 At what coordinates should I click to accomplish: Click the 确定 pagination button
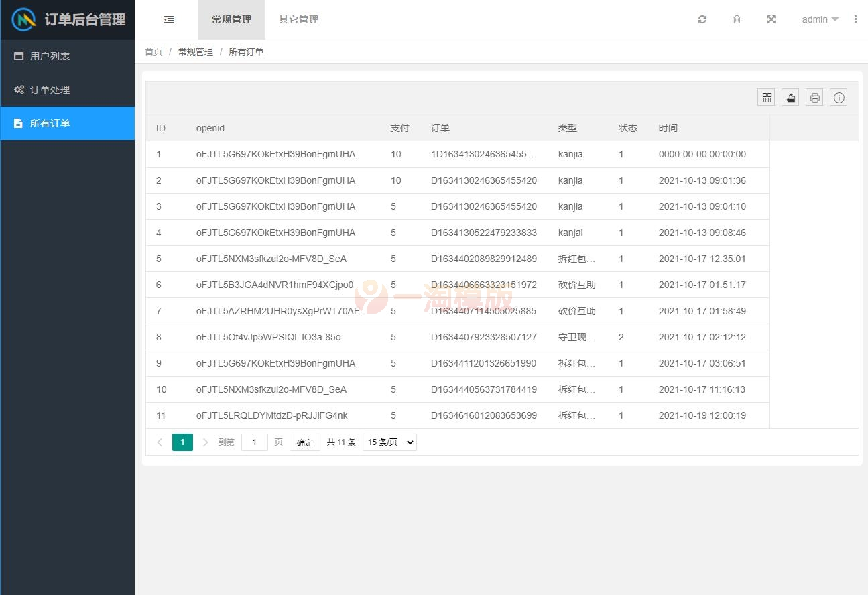304,442
